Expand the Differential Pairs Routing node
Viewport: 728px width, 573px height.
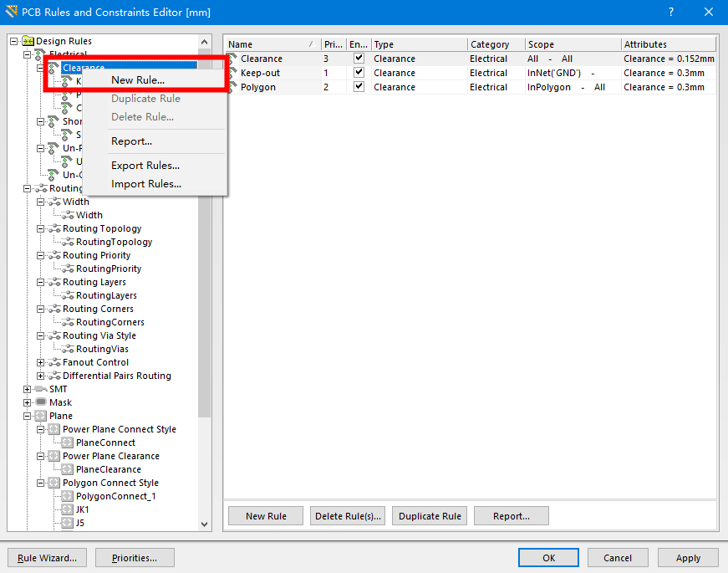(41, 376)
